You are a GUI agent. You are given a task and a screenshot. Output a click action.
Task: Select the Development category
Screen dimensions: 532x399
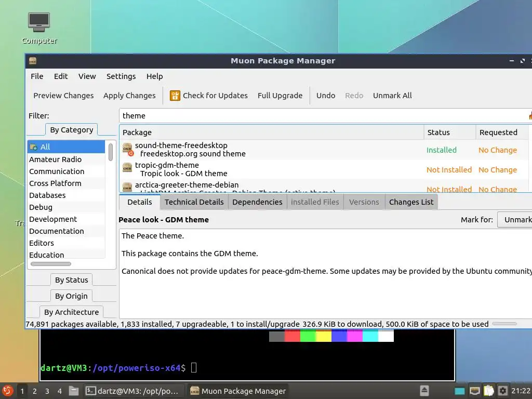(x=66, y=219)
